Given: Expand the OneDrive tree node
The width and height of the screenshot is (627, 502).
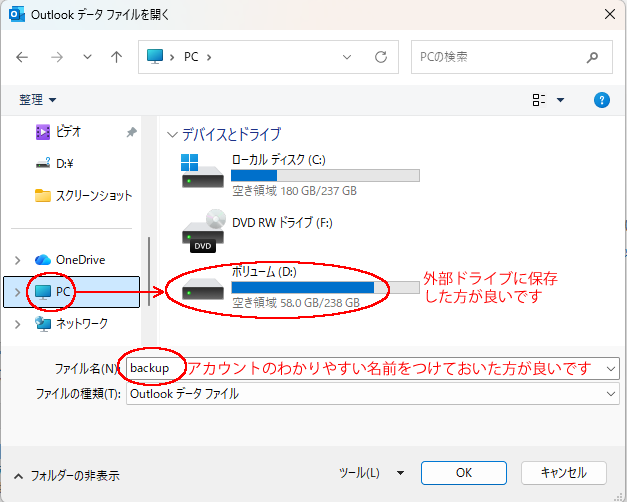Looking at the screenshot, I should pos(18,260).
